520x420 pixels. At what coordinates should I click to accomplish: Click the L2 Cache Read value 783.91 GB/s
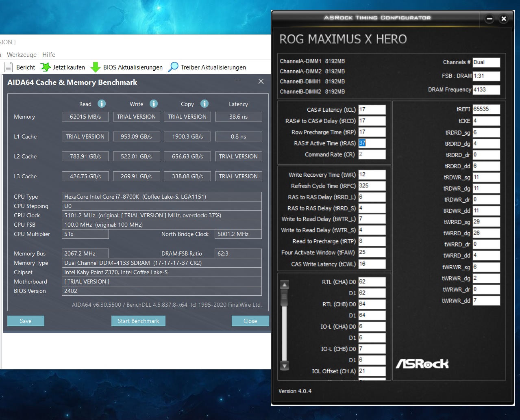85,156
